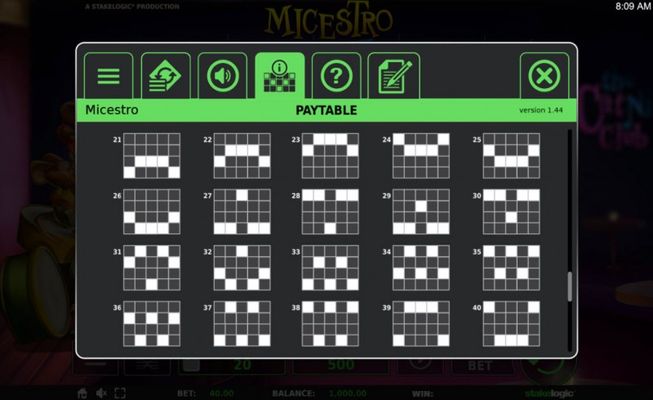Select payline 28 diagram
The width and height of the screenshot is (653, 400).
pyautogui.click(x=330, y=212)
